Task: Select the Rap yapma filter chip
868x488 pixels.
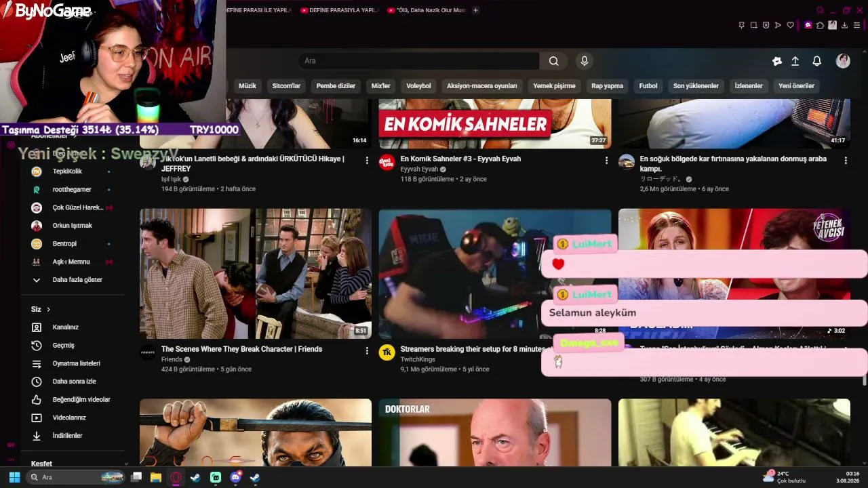Action: (607, 86)
